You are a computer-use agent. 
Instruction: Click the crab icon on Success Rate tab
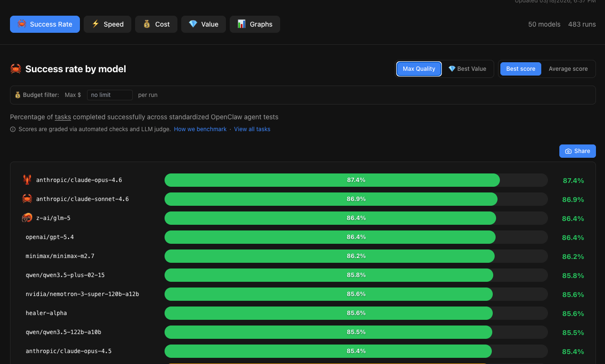click(22, 24)
